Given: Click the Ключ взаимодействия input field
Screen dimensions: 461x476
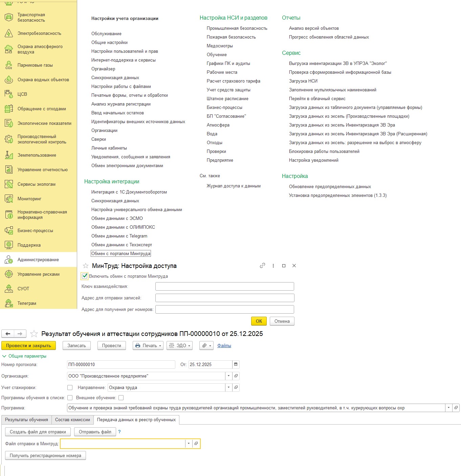Looking at the screenshot, I should 224,287.
